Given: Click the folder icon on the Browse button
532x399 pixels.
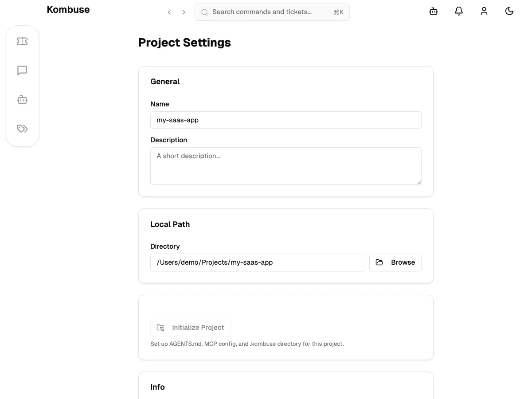Looking at the screenshot, I should pos(379,262).
